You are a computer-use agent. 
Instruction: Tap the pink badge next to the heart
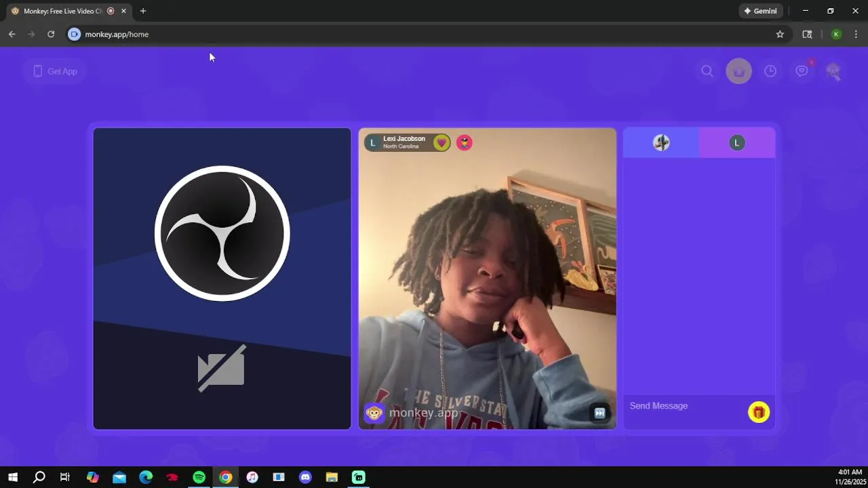(x=465, y=142)
